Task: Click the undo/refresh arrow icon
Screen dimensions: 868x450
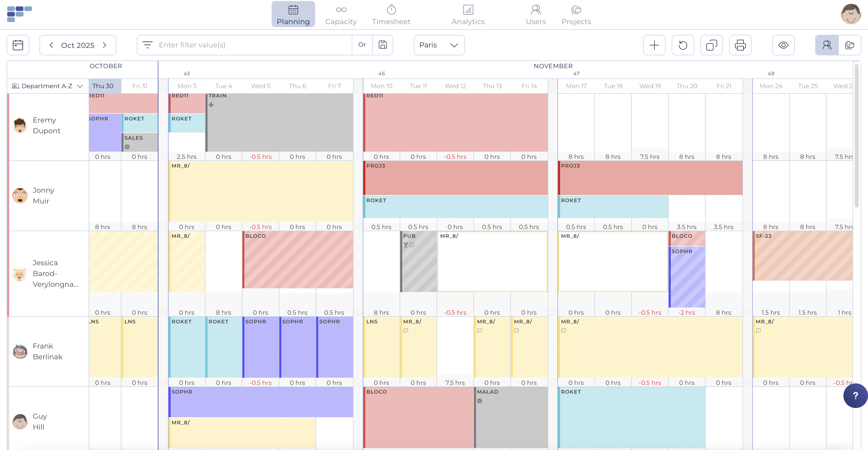Action: click(x=683, y=45)
